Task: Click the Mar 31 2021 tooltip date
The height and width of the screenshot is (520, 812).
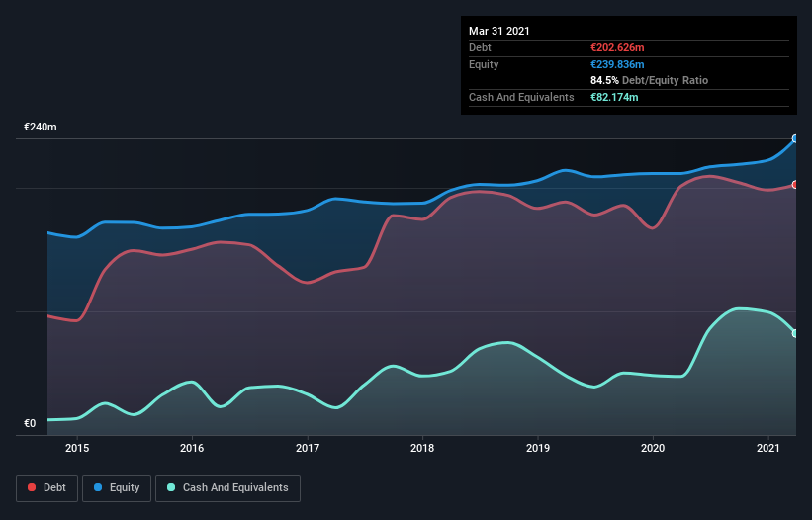Action: pyautogui.click(x=499, y=31)
